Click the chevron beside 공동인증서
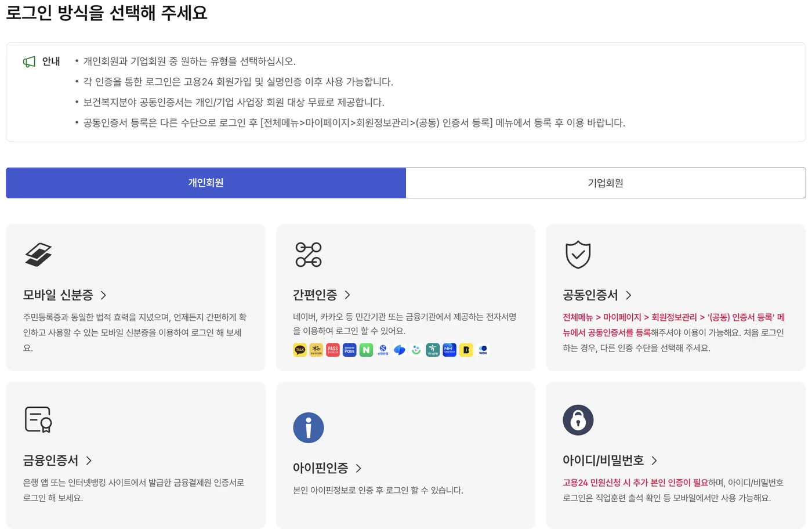This screenshot has width=812, height=529. [629, 295]
